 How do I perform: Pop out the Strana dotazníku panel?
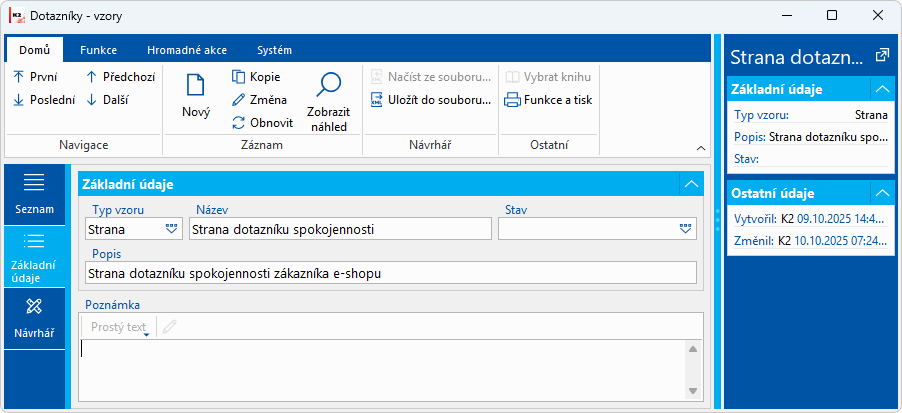(x=882, y=56)
